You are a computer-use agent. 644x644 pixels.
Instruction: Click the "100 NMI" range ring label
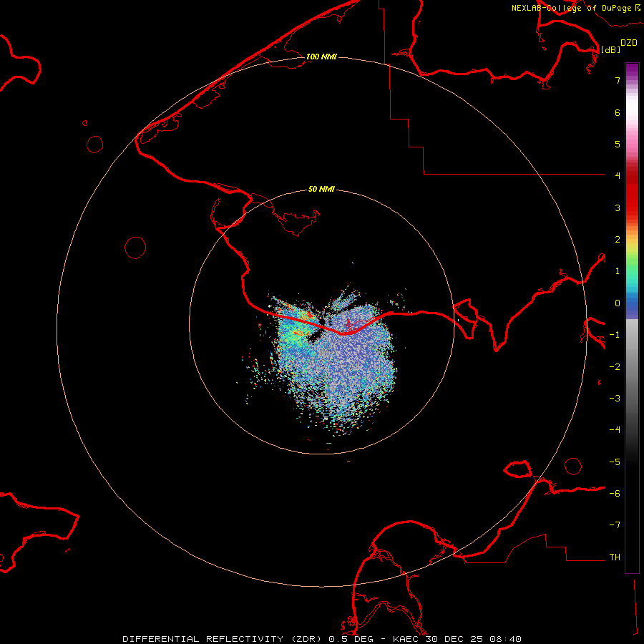(x=321, y=57)
